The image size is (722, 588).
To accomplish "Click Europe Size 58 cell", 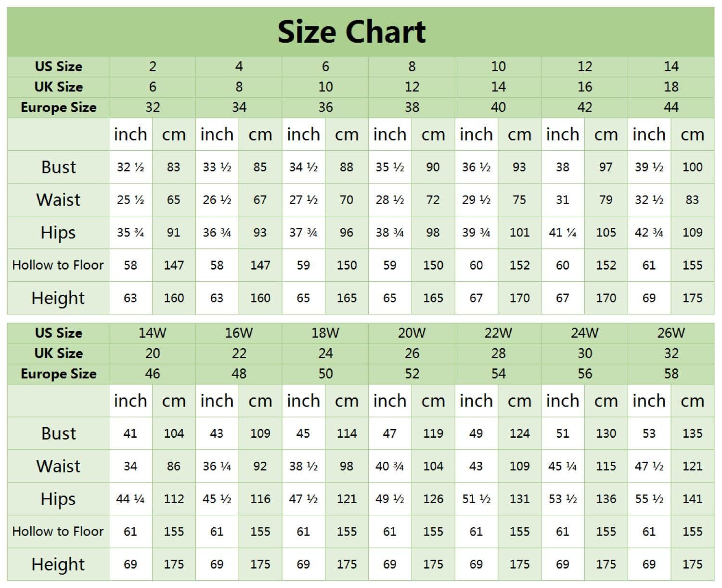I will 671,374.
